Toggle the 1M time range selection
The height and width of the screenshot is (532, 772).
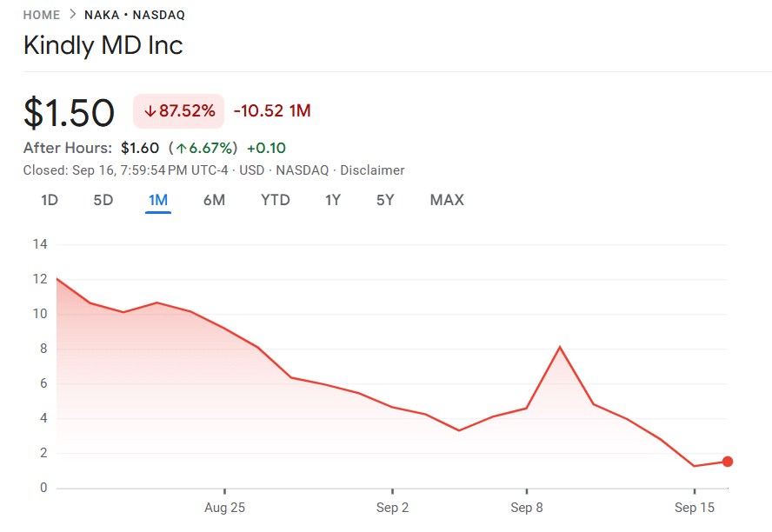[158, 199]
